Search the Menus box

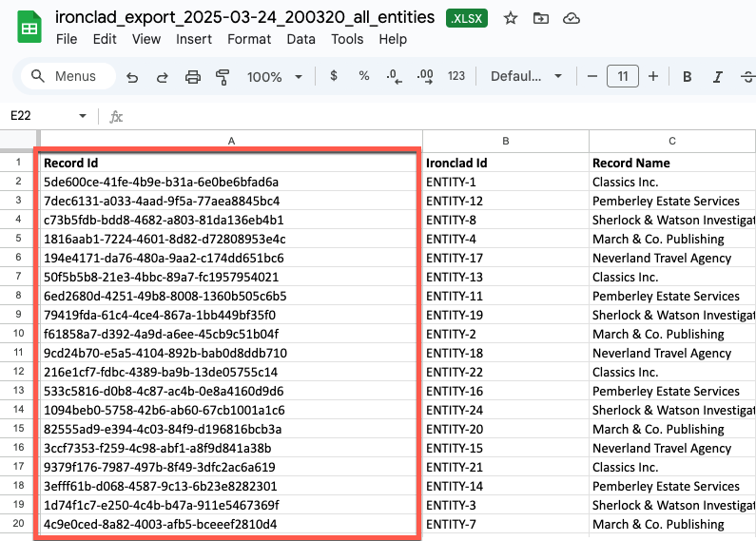pyautogui.click(x=68, y=76)
